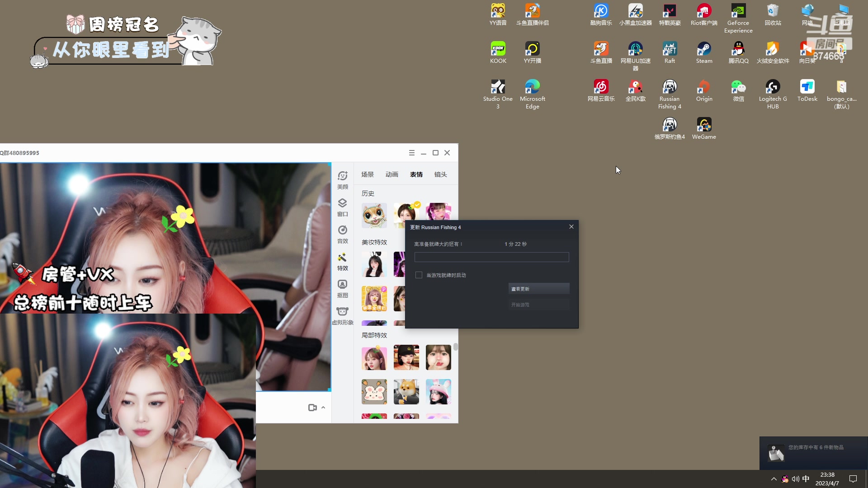Choose the bunny-ears girl 美妆特效 thumbnail
Viewport: 868px width, 488px height.
pos(374,264)
